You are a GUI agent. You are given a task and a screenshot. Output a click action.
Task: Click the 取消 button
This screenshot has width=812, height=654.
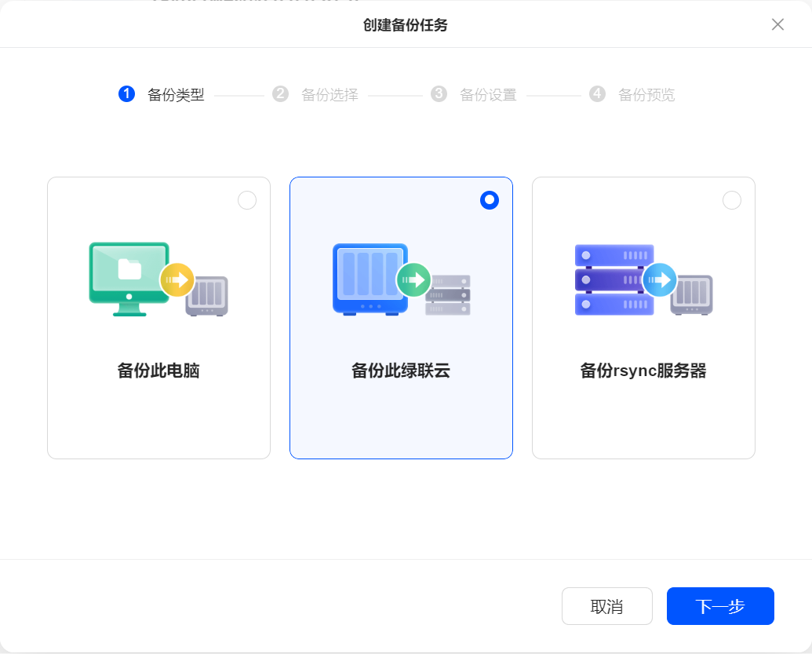[607, 606]
